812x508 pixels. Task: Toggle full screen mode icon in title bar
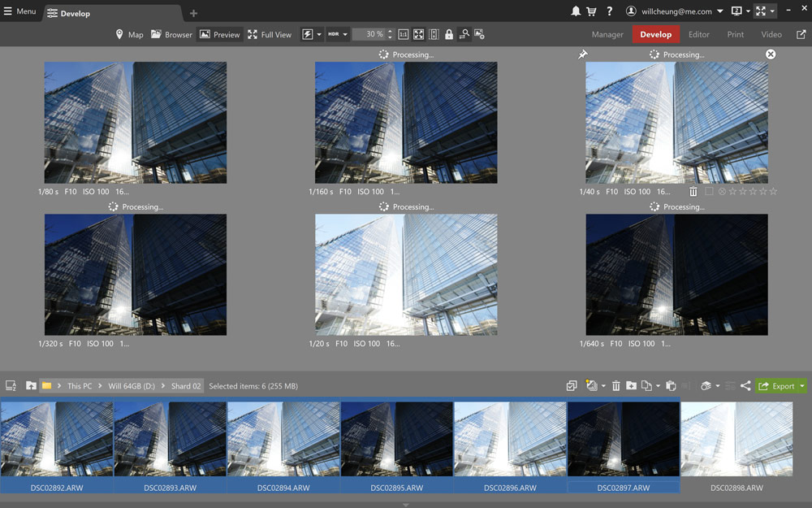[761, 11]
